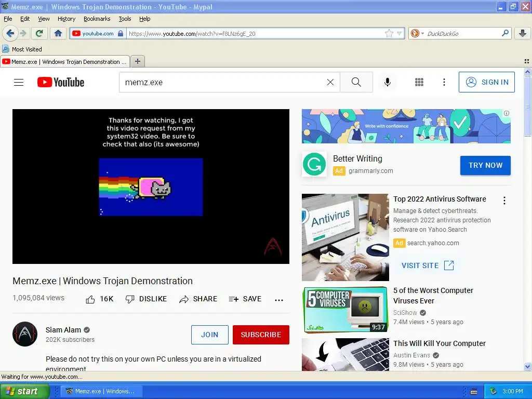Screen dimensions: 532x399
Task: Open Top 2022 Antivirus Software title
Action: click(x=440, y=199)
